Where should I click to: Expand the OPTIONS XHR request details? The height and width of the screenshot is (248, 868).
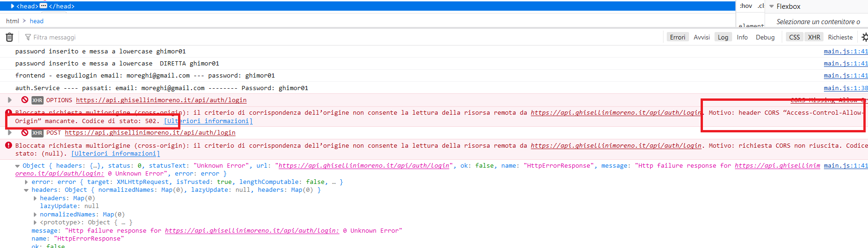point(9,100)
